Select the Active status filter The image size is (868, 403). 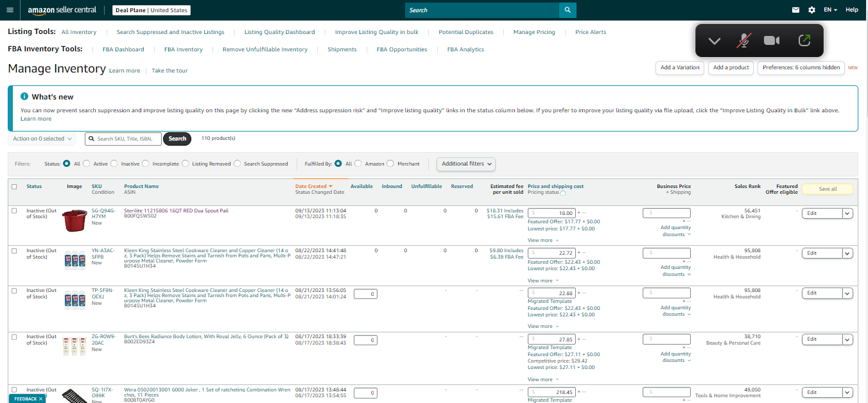87,164
